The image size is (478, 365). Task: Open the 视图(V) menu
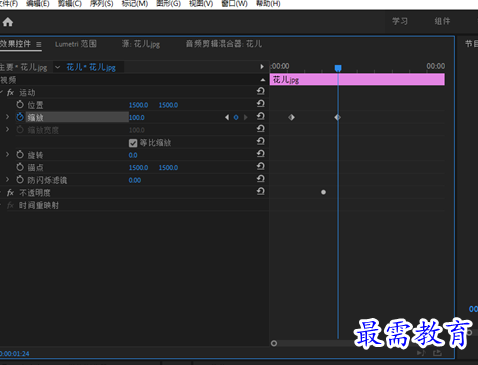(201, 4)
